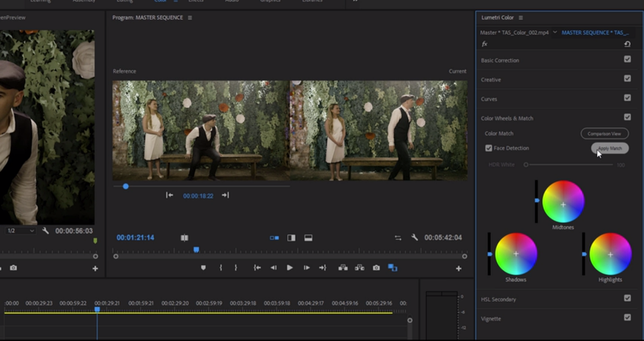Disable the Basic Correction checkbox
Screen dimensions: 644x341
coord(627,59)
